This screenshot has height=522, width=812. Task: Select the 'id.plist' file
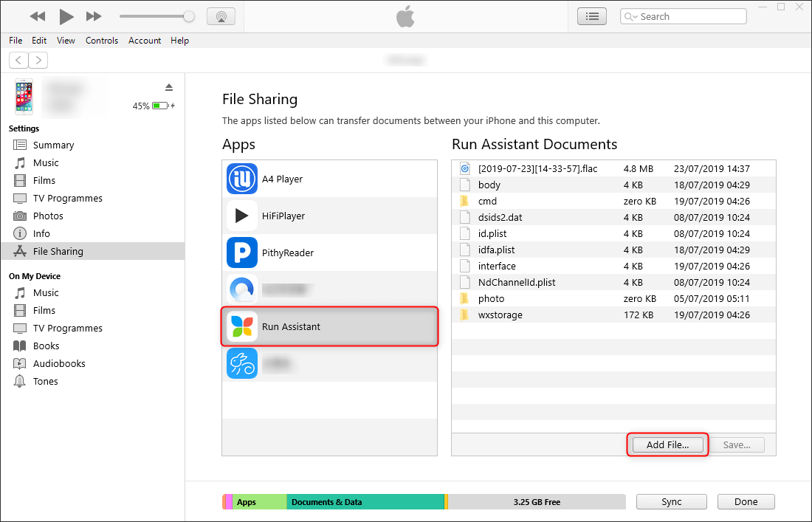(613, 233)
